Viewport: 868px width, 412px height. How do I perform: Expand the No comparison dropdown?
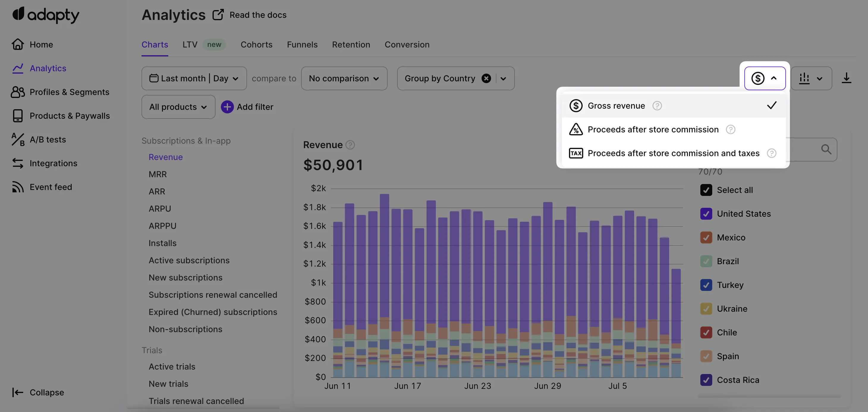(x=344, y=78)
